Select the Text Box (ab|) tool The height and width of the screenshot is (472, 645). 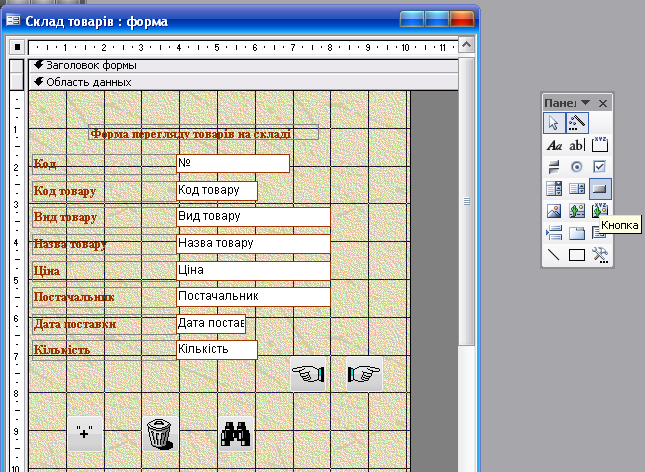(x=577, y=145)
